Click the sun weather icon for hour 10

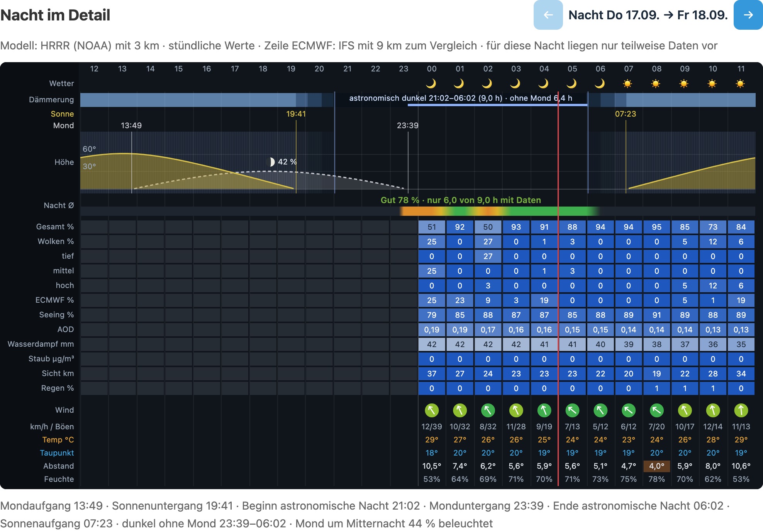pyautogui.click(x=713, y=83)
